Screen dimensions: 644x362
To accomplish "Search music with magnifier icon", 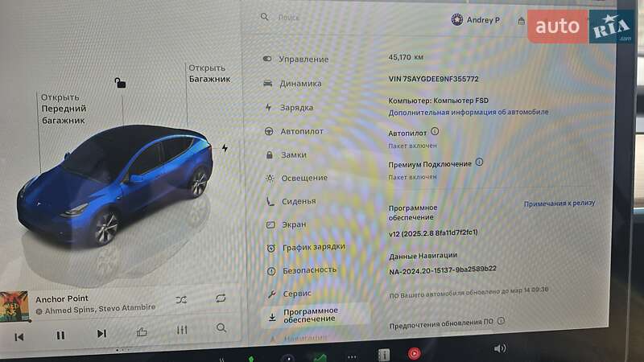I will click(221, 328).
